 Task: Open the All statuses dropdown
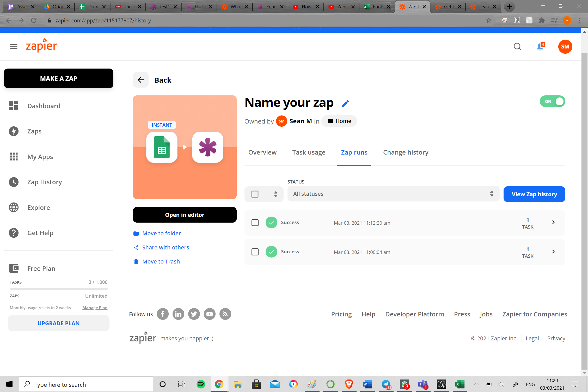[393, 194]
